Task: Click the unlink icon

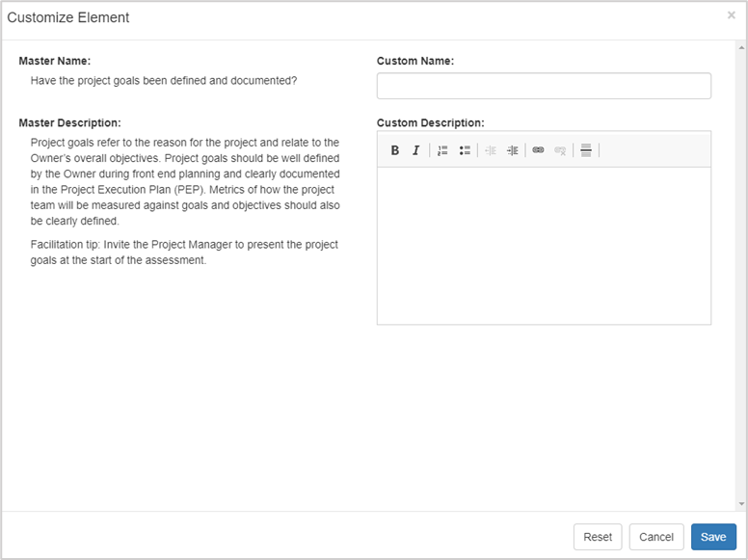Action: click(560, 150)
